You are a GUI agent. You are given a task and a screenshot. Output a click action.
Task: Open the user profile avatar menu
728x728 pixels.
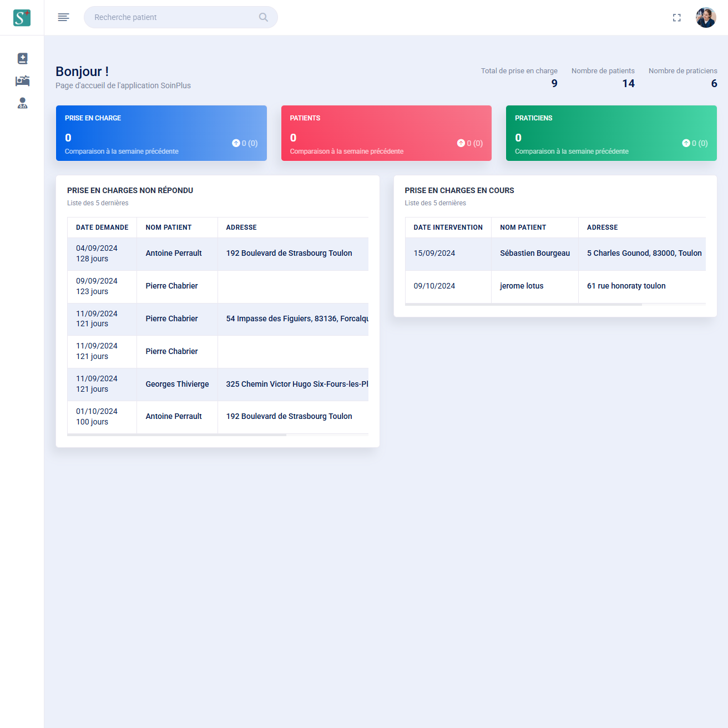706,18
